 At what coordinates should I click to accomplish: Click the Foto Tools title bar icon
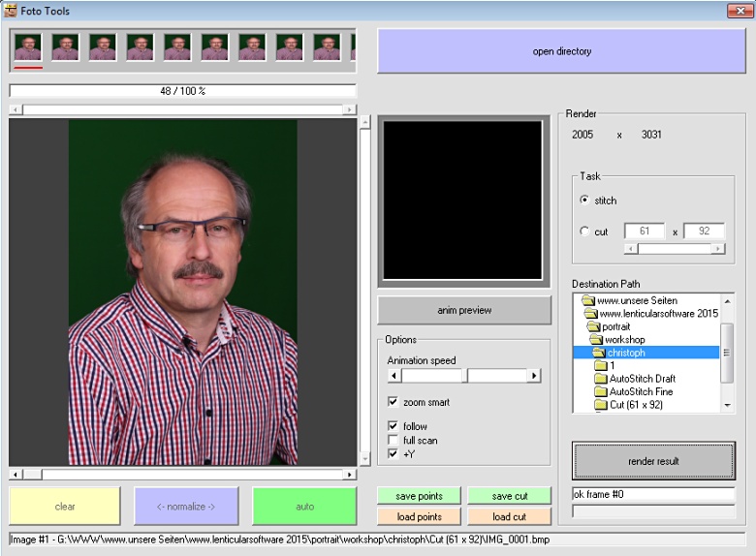(11, 11)
